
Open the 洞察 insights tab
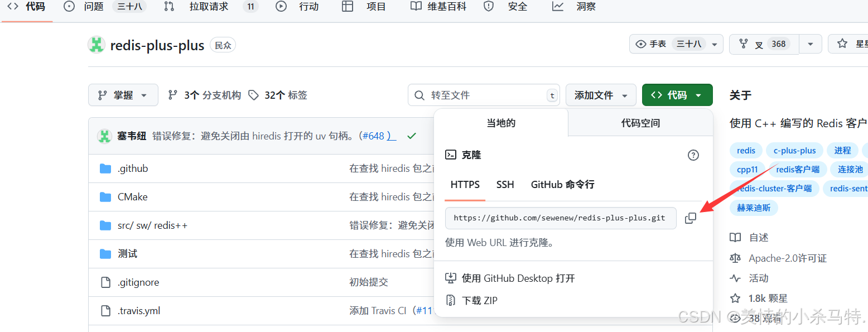(574, 7)
